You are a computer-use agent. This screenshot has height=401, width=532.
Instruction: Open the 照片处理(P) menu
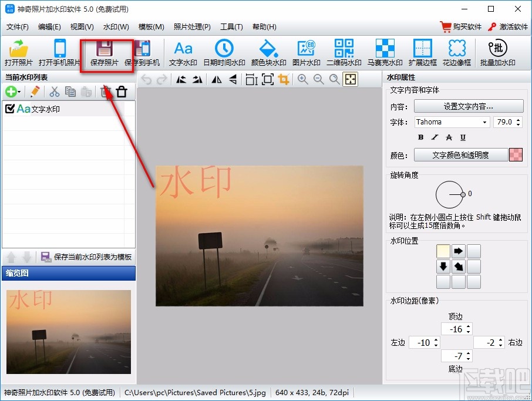(x=192, y=27)
